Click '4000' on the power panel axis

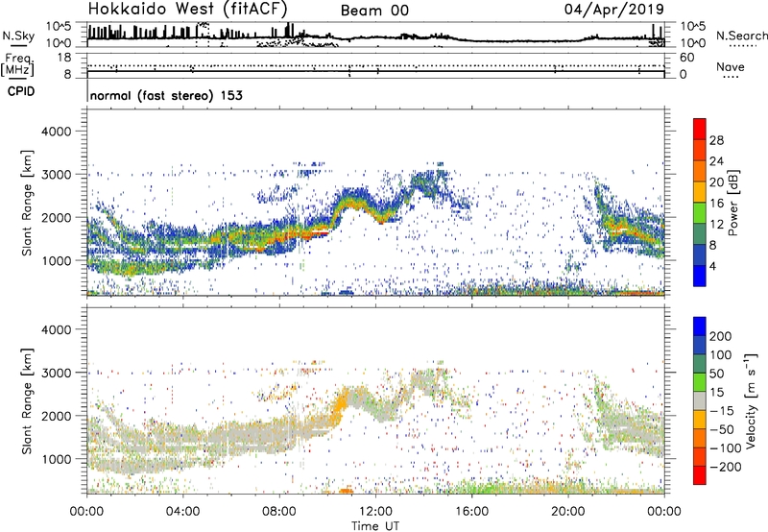point(57,132)
